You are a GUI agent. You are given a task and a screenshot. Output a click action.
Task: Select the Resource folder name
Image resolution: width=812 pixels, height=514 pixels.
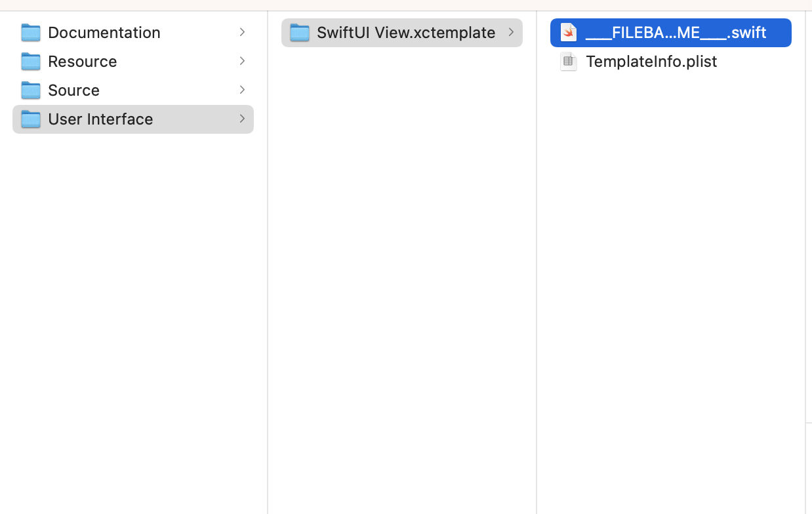82,62
